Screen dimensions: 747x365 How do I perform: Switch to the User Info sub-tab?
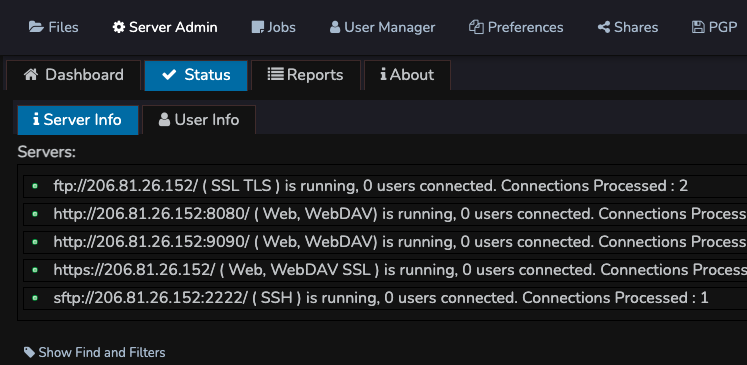[x=199, y=120]
